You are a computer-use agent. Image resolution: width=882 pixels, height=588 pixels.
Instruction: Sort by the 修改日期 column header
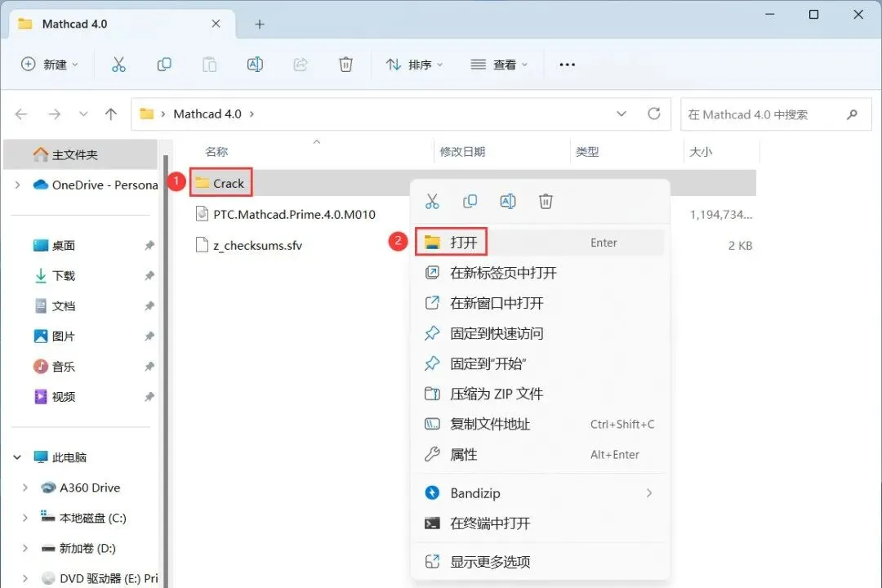pos(462,152)
